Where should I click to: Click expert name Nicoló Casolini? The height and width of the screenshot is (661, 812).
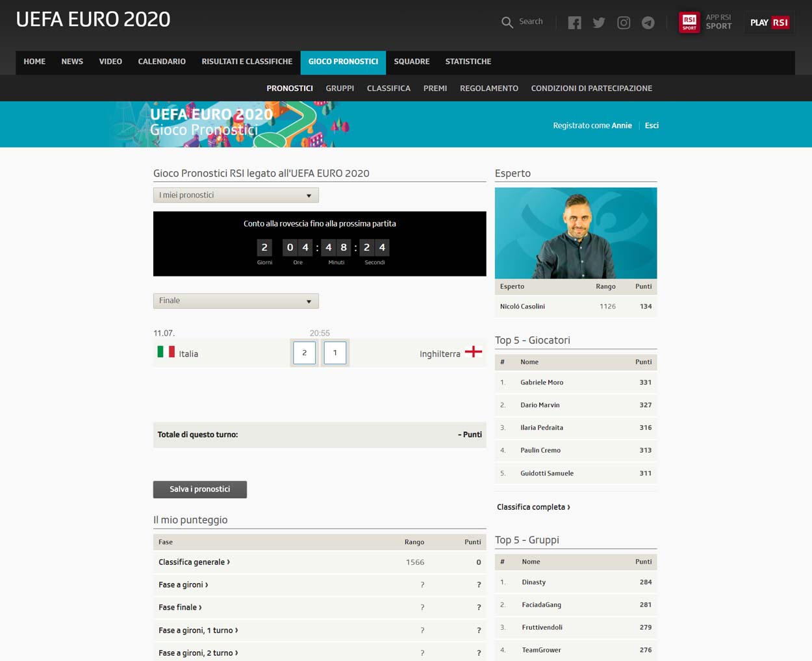(522, 306)
